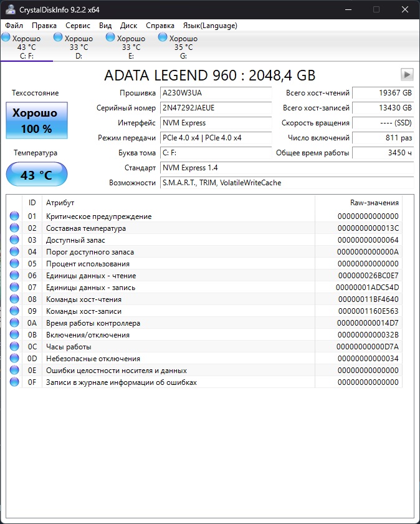
Task: Click raw value 000000026BC0E7
Action: (x=368, y=276)
